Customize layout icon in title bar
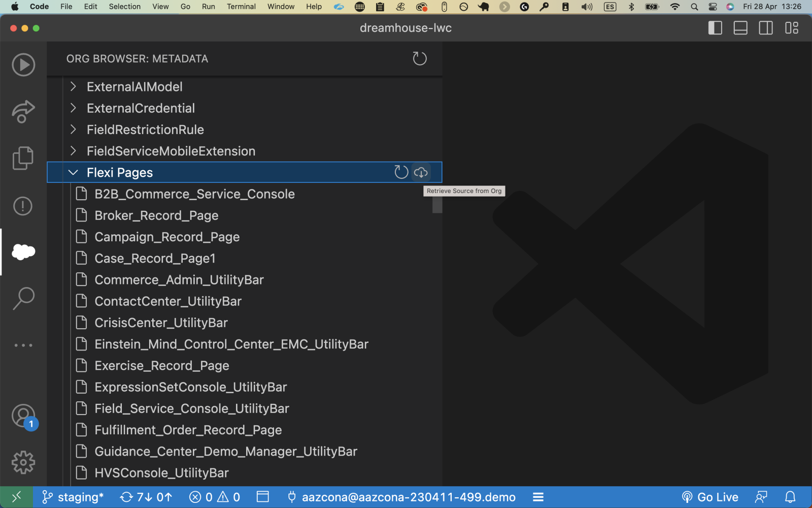Image resolution: width=812 pixels, height=508 pixels. click(x=792, y=28)
